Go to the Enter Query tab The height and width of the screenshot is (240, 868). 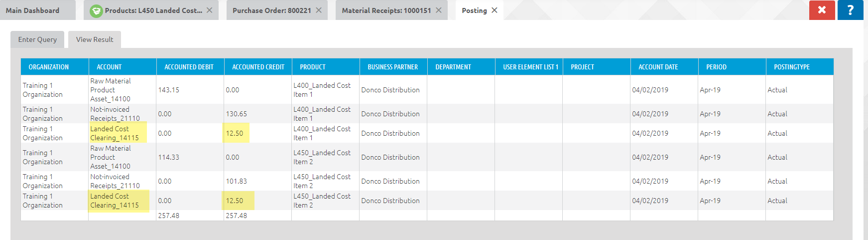(37, 39)
